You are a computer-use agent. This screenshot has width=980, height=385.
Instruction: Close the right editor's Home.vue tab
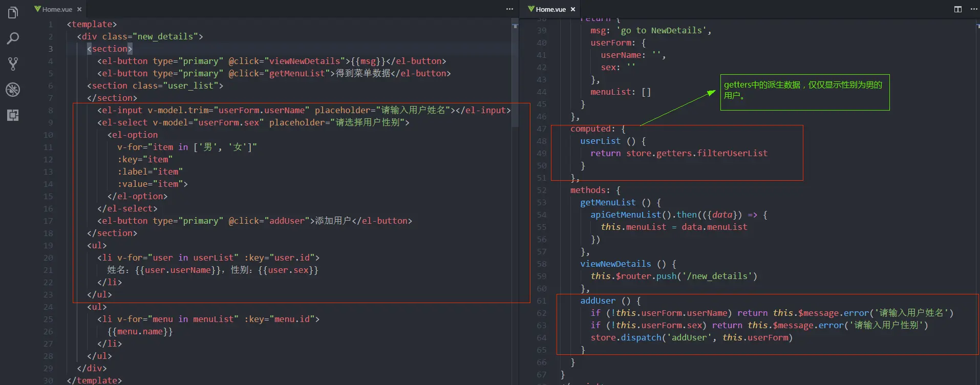click(x=573, y=9)
